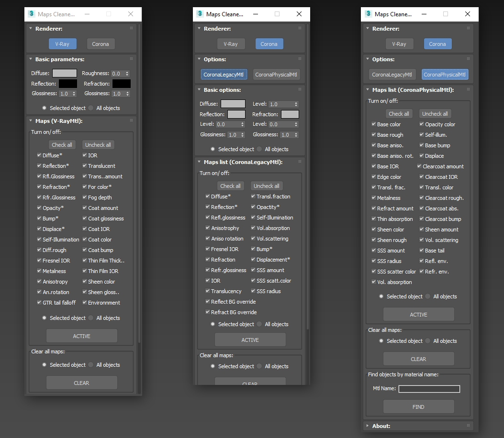Switch to the Corona renderer in the left window
The width and height of the screenshot is (504, 438).
pyautogui.click(x=101, y=44)
